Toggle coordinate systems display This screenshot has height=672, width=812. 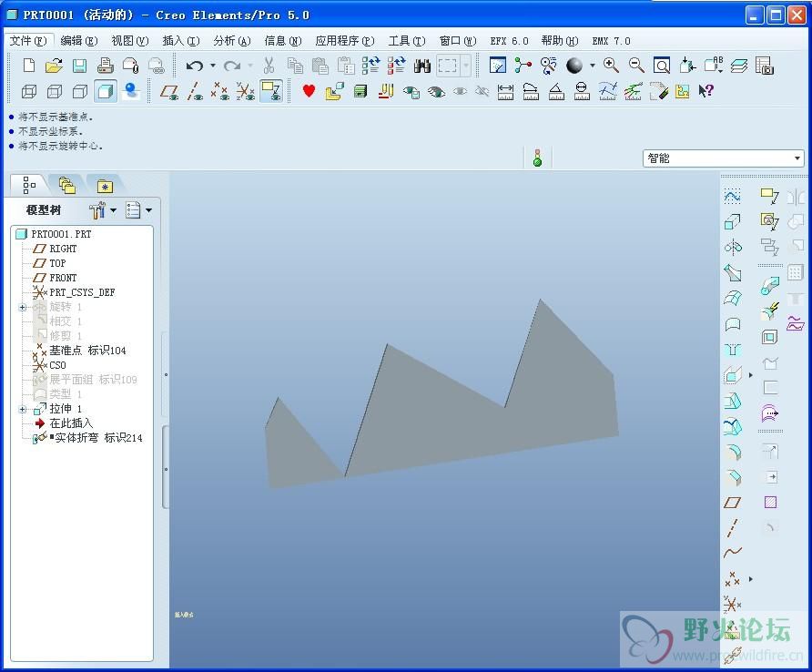246,92
